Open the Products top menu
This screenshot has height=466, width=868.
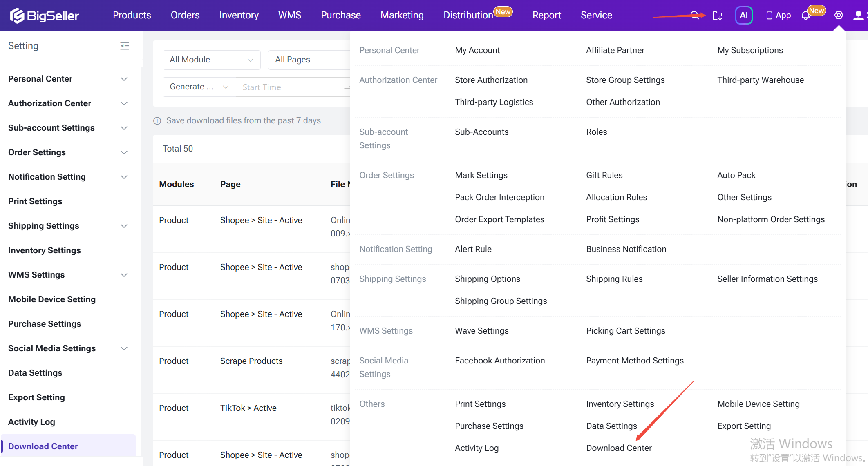pos(132,15)
